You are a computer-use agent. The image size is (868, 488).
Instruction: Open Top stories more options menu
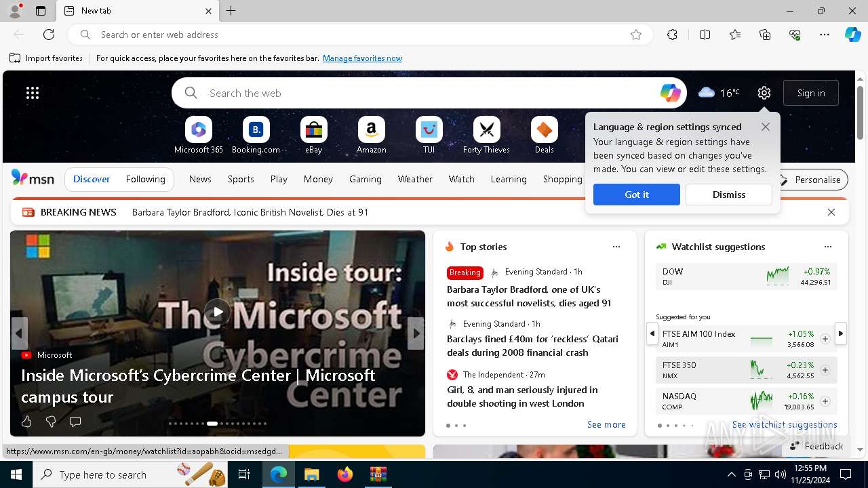click(616, 247)
